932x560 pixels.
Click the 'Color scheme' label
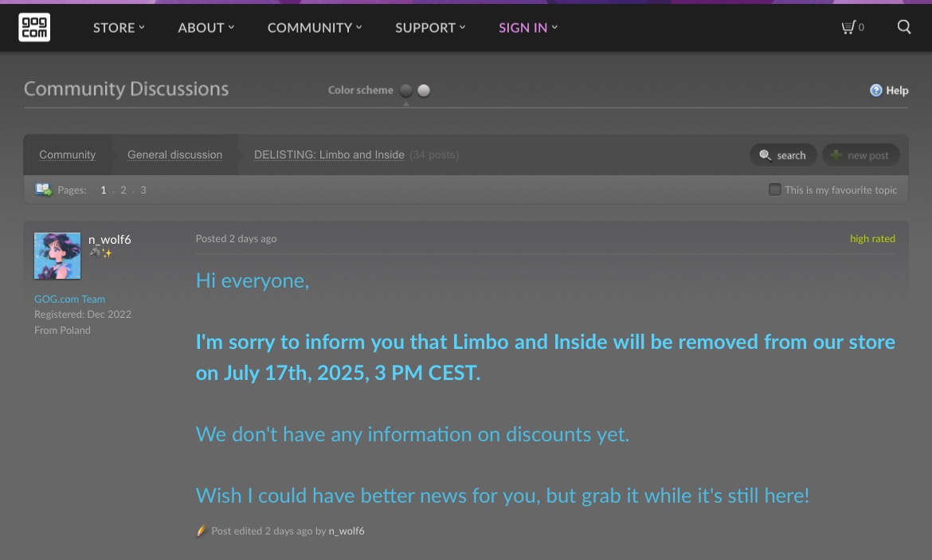tap(361, 90)
